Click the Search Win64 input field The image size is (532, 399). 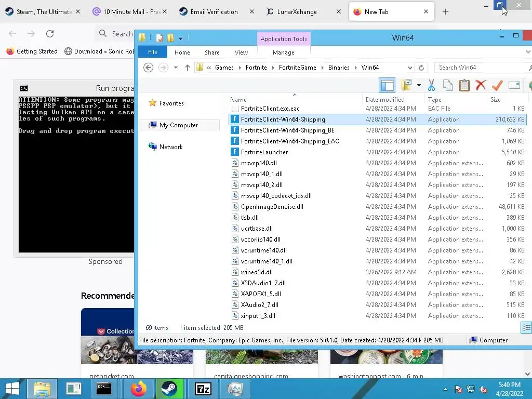(x=483, y=68)
